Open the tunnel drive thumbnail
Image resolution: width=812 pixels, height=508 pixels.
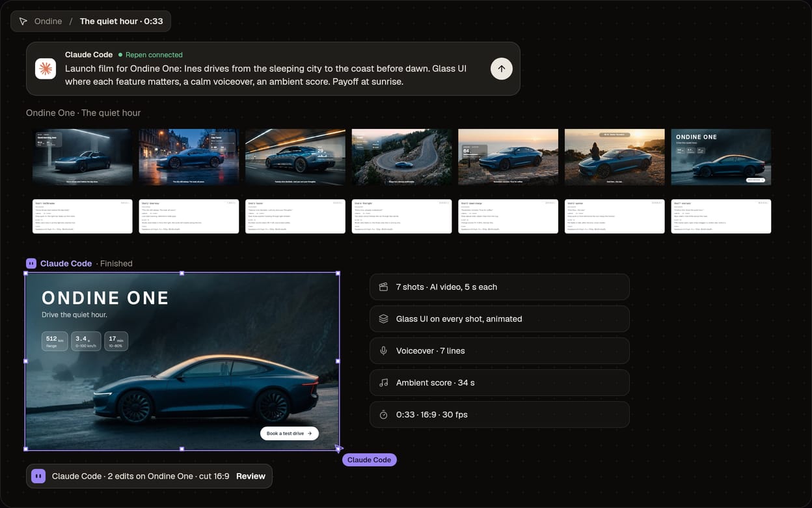coord(295,157)
